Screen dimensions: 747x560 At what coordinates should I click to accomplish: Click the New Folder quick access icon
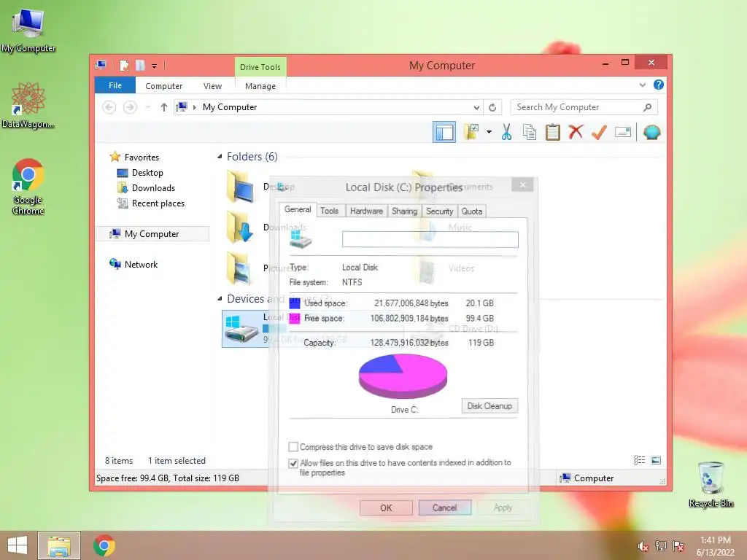pyautogui.click(x=140, y=65)
